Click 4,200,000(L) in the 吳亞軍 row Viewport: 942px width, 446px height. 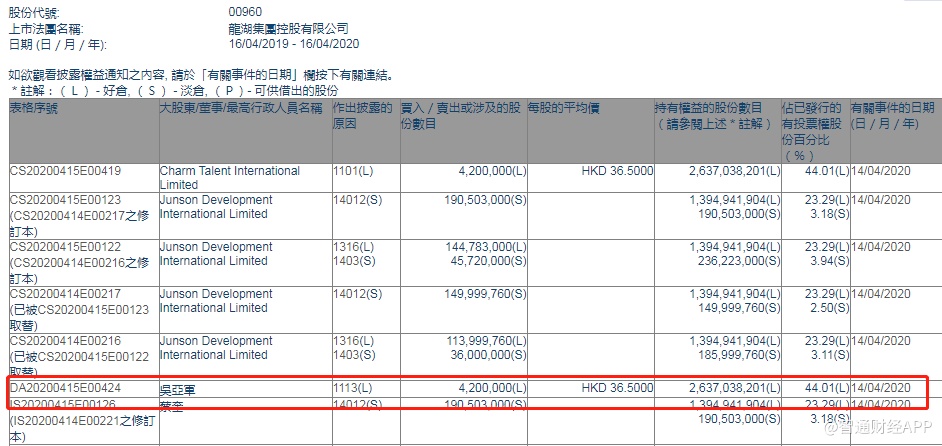493,388
